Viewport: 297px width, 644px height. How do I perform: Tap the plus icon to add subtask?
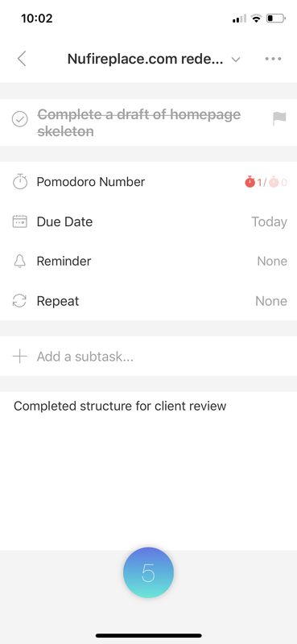(19, 356)
